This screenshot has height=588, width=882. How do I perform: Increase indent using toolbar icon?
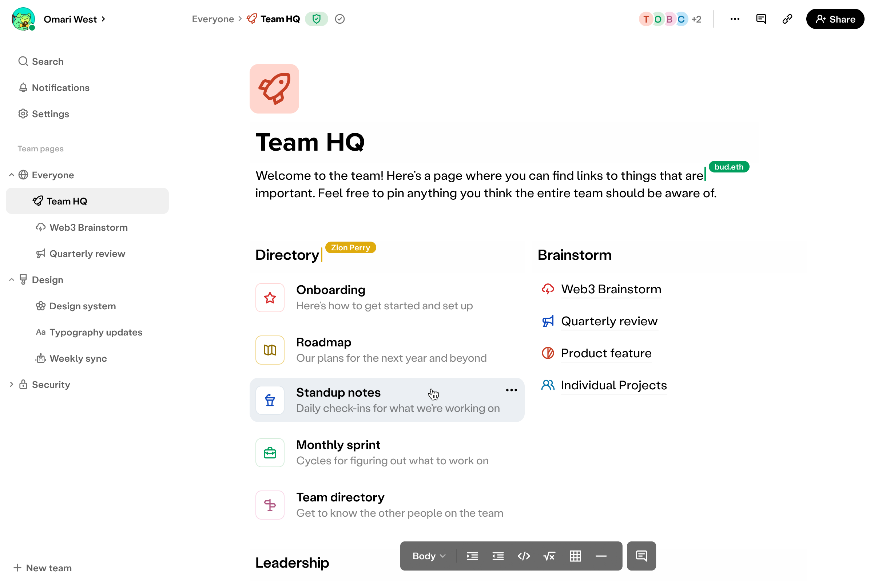472,556
